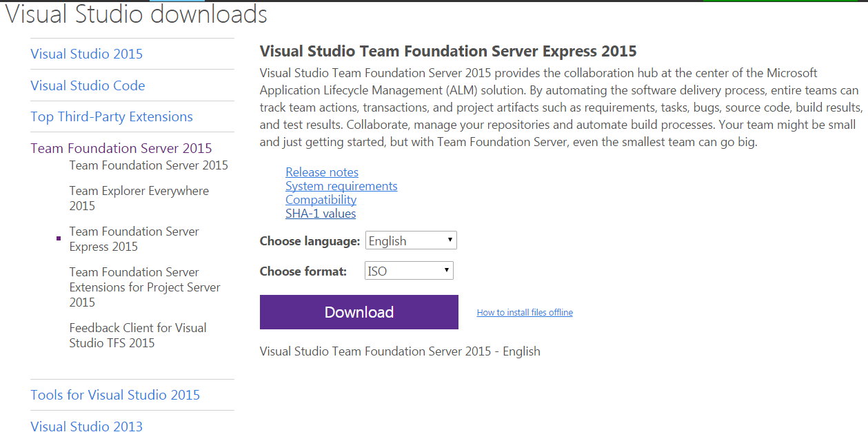Open the Release notes link
The height and width of the screenshot is (432, 868).
[x=322, y=172]
